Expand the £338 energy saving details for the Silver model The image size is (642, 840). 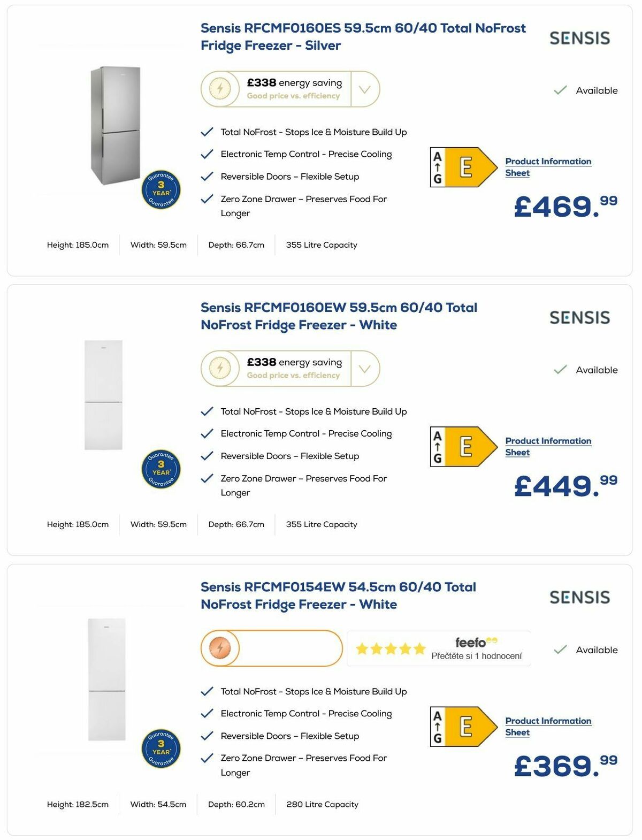(364, 89)
